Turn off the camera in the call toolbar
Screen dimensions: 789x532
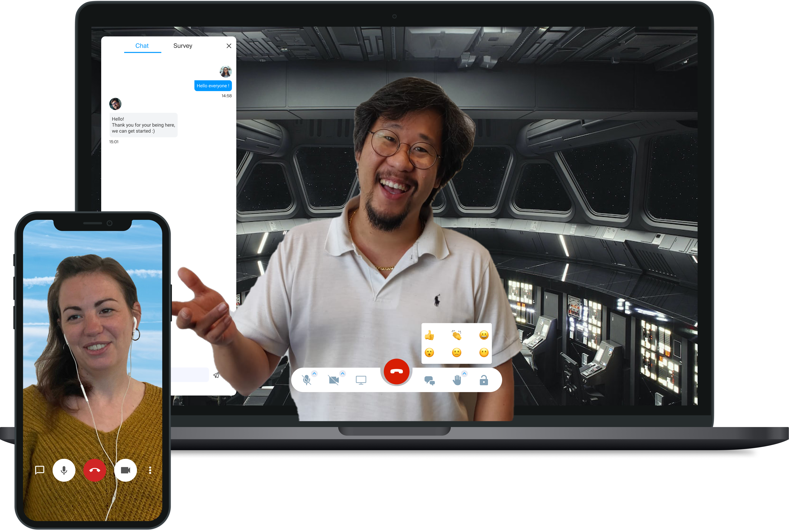point(334,380)
